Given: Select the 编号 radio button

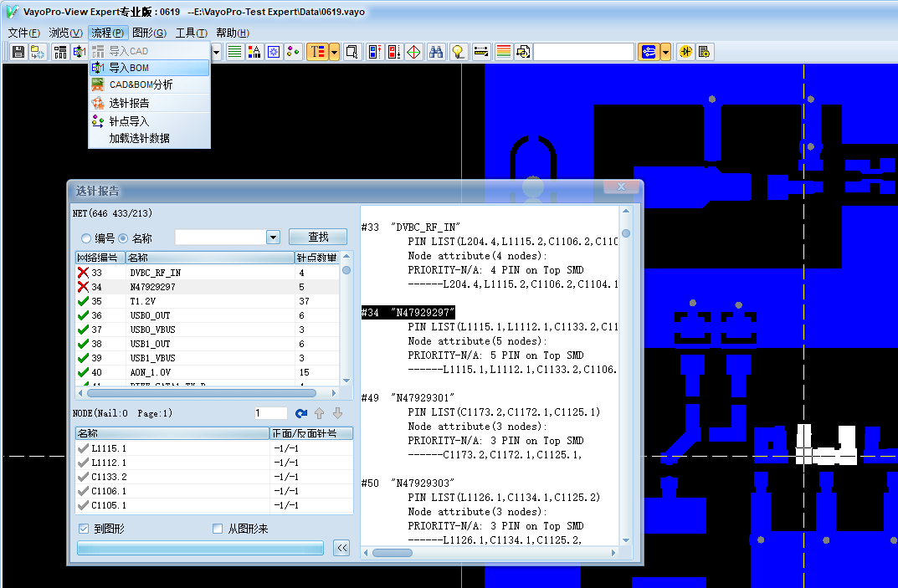Looking at the screenshot, I should 86,238.
